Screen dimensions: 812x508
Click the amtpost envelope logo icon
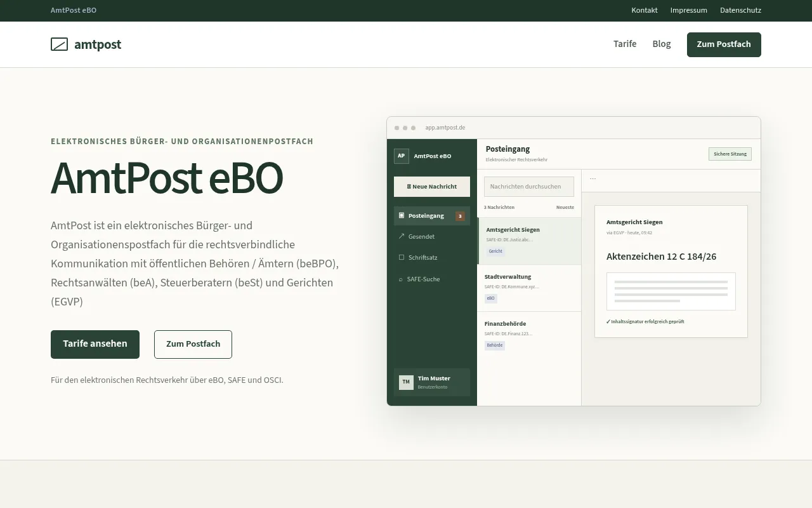point(59,44)
